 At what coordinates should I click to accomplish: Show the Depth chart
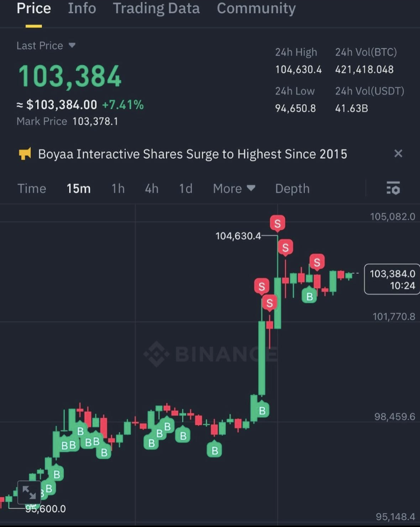(x=292, y=188)
